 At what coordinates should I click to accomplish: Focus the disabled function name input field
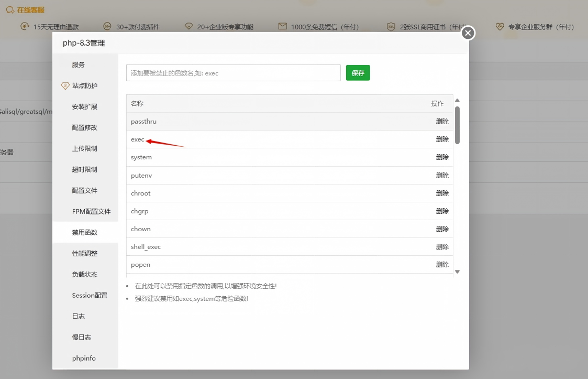tap(233, 73)
